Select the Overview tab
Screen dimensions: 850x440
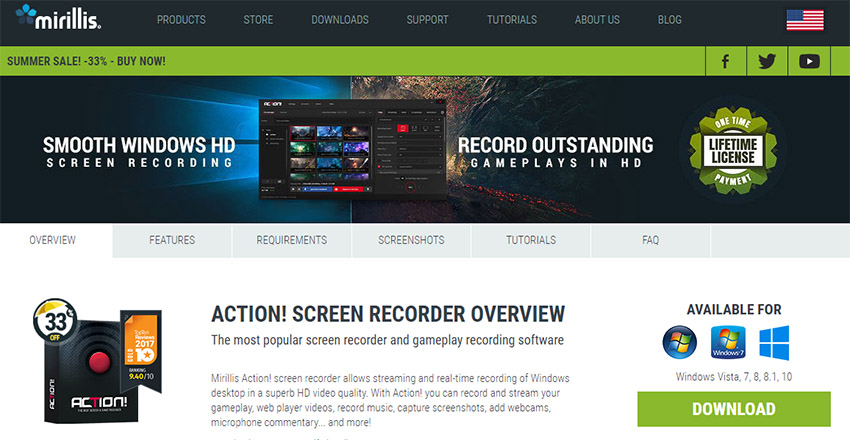pos(53,240)
